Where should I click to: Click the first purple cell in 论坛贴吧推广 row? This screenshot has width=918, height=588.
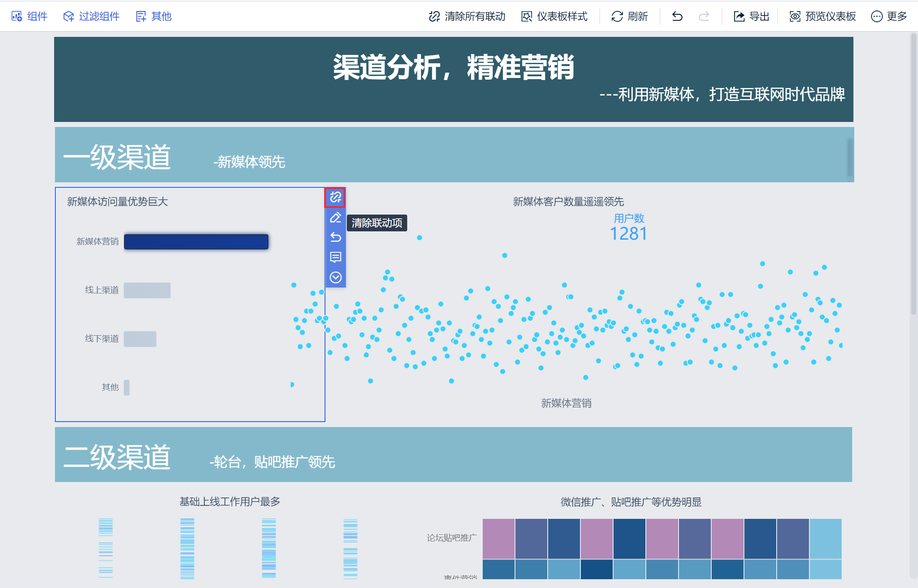(499, 539)
